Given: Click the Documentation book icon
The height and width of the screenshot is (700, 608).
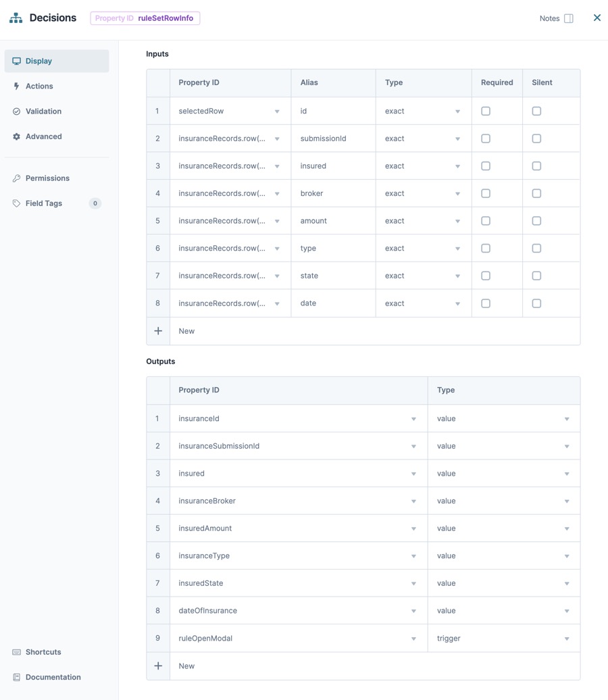Looking at the screenshot, I should (16, 677).
